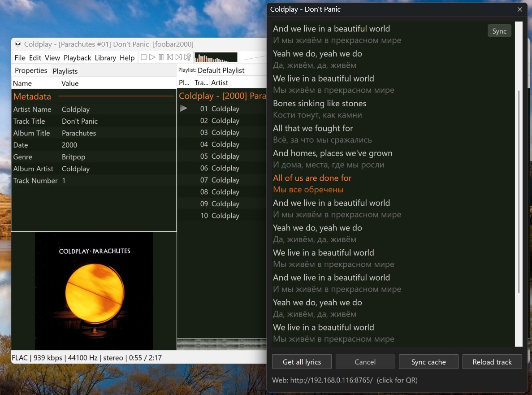Click the volume slider in foobar2000 toolbar

[x=255, y=57]
